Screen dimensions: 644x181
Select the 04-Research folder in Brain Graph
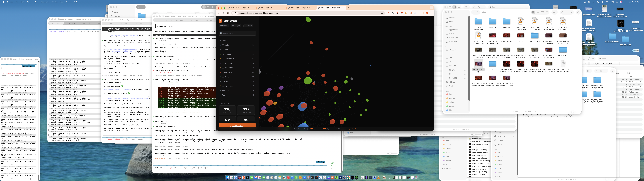coord(227,72)
